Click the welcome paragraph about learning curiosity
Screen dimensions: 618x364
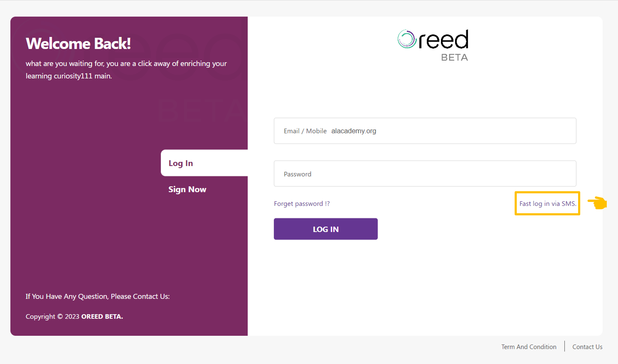tap(126, 70)
